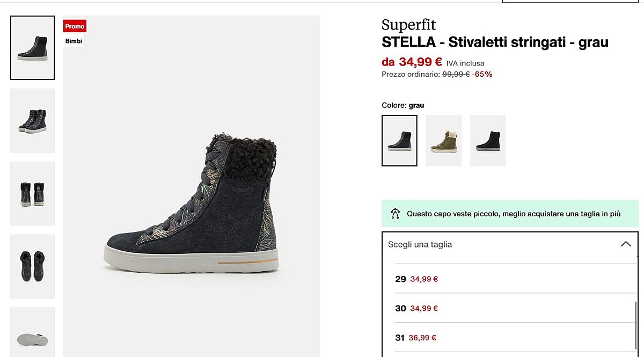Viewport: 644px width, 357px height.
Task: Open the Superfit brand link
Action: pos(408,25)
